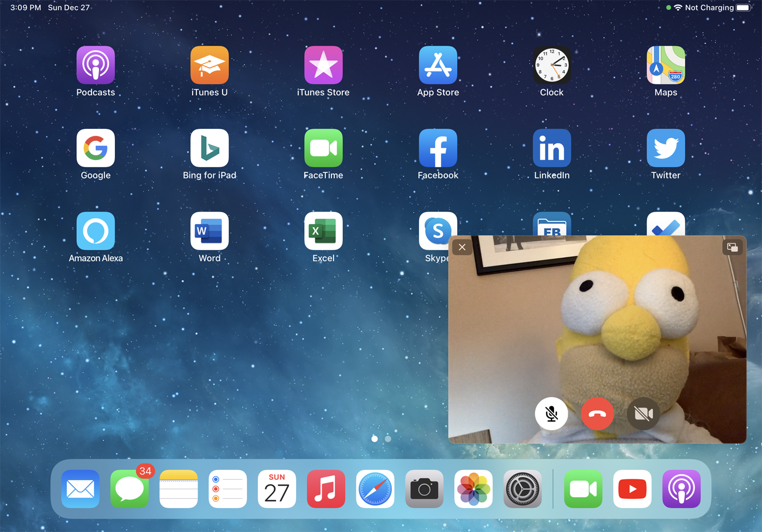Launch YouTube from the dock
Image resolution: width=762 pixels, height=532 pixels.
click(x=632, y=489)
